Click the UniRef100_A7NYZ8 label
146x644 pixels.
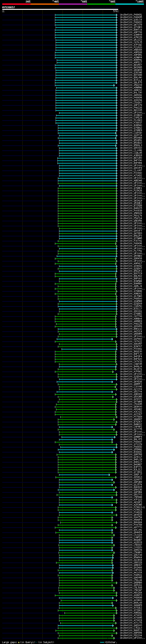point(131,37)
